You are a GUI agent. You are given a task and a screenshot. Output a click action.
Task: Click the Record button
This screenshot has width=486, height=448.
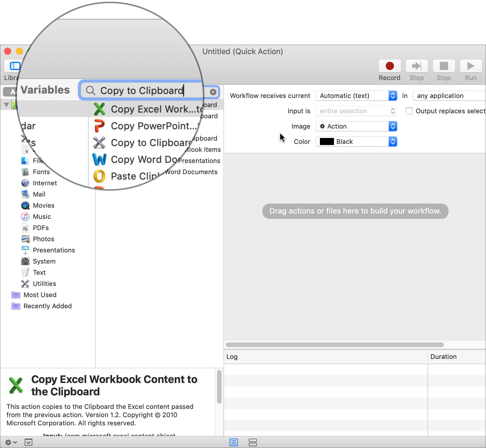click(389, 66)
